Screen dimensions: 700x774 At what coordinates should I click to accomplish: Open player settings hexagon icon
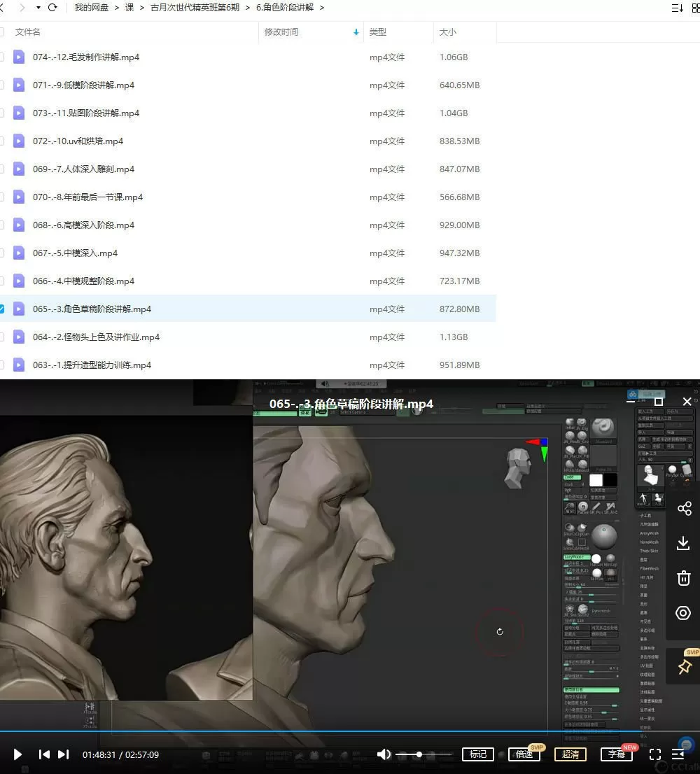[684, 614]
